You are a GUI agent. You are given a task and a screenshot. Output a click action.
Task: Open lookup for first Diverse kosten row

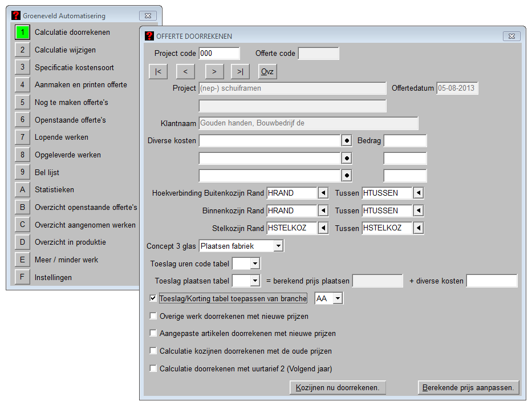pos(346,141)
